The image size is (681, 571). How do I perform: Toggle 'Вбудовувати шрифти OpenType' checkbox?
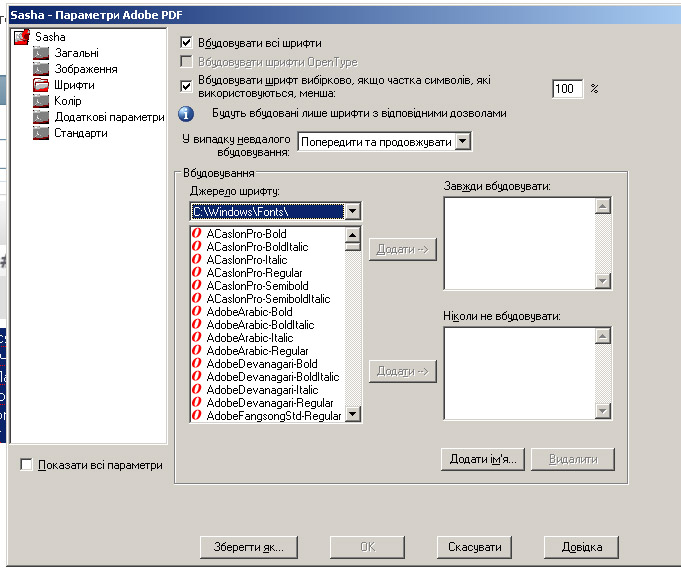186,62
